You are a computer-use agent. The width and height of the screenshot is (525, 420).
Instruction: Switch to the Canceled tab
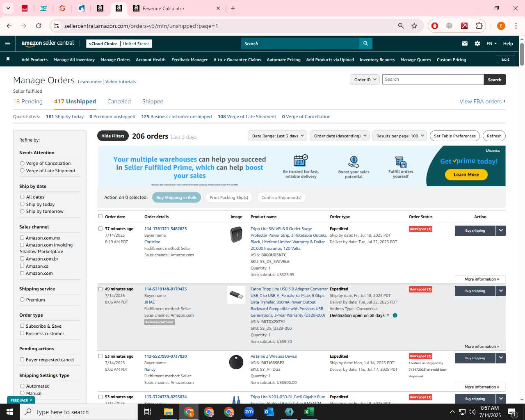(x=119, y=101)
